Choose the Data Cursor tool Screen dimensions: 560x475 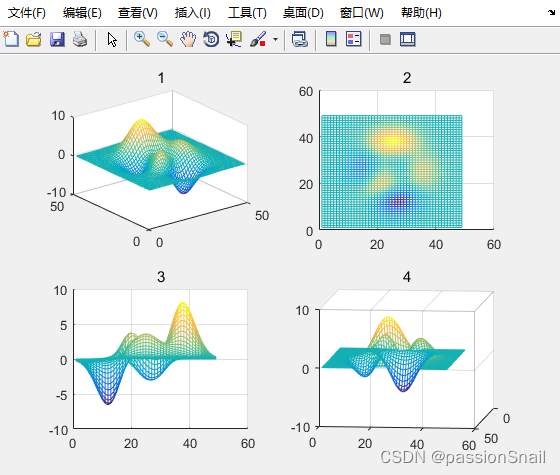[x=234, y=39]
